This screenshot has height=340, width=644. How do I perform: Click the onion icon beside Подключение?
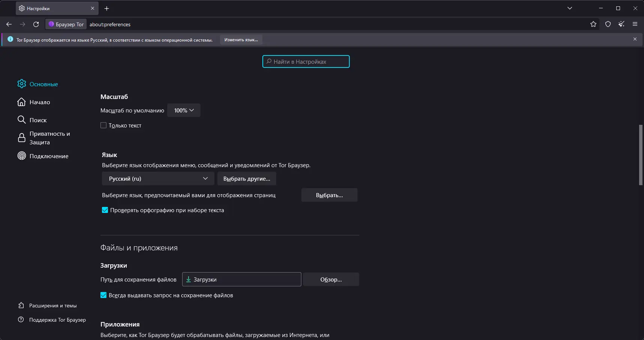click(x=22, y=156)
